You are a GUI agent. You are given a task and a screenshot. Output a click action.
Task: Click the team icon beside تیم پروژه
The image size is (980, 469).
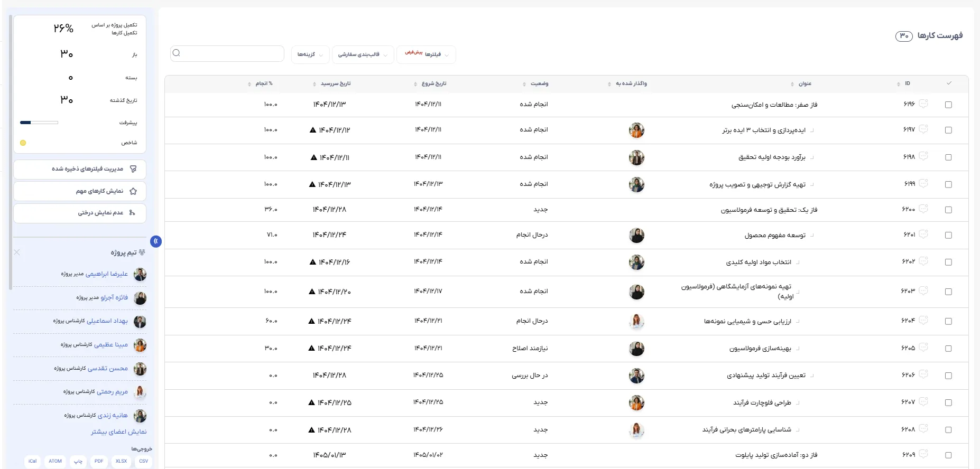[142, 252]
